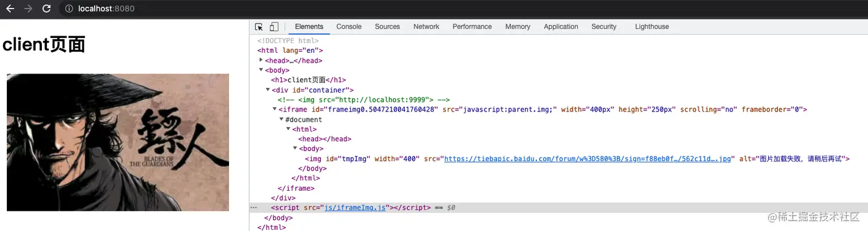Image resolution: width=868 pixels, height=231 pixels.
Task: Open the Console tab
Action: pos(349,26)
